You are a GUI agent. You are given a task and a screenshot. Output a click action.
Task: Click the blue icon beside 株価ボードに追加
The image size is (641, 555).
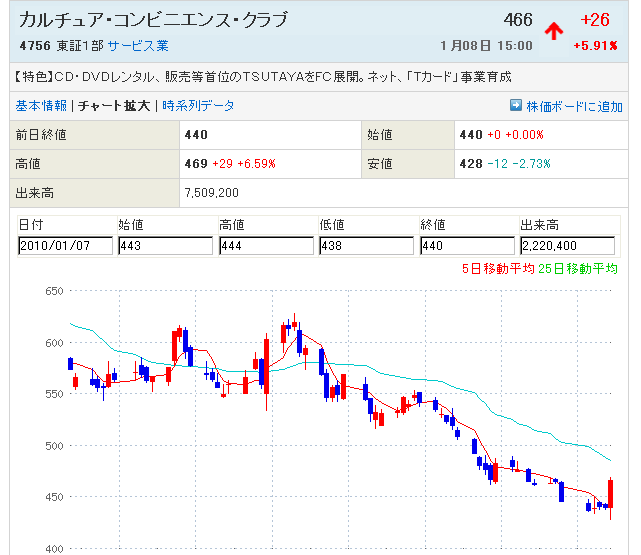(516, 105)
